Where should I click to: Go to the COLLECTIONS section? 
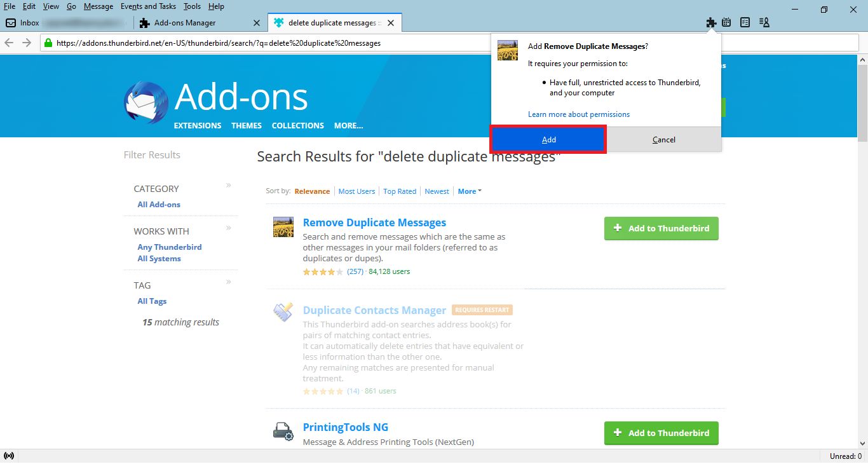click(298, 126)
